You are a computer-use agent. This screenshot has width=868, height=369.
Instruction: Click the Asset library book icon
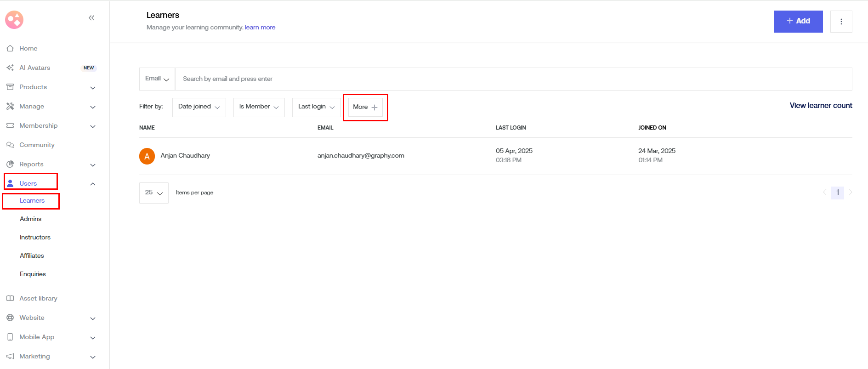(10, 298)
